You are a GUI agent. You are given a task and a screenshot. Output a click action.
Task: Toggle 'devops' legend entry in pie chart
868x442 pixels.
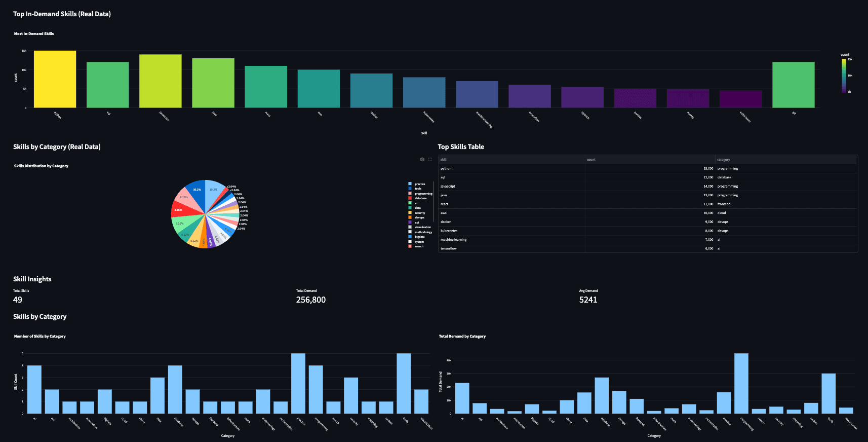(419, 217)
